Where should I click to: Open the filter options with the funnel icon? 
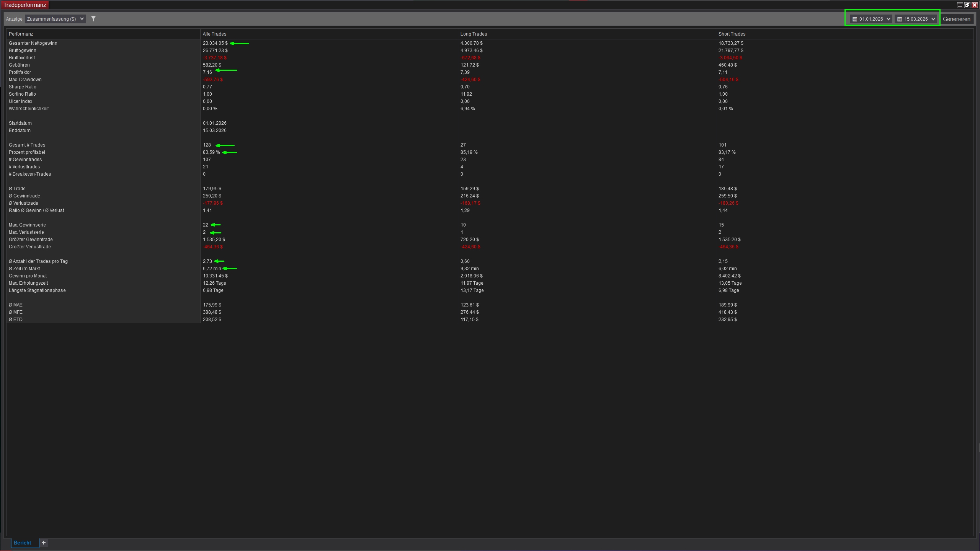[x=94, y=18]
